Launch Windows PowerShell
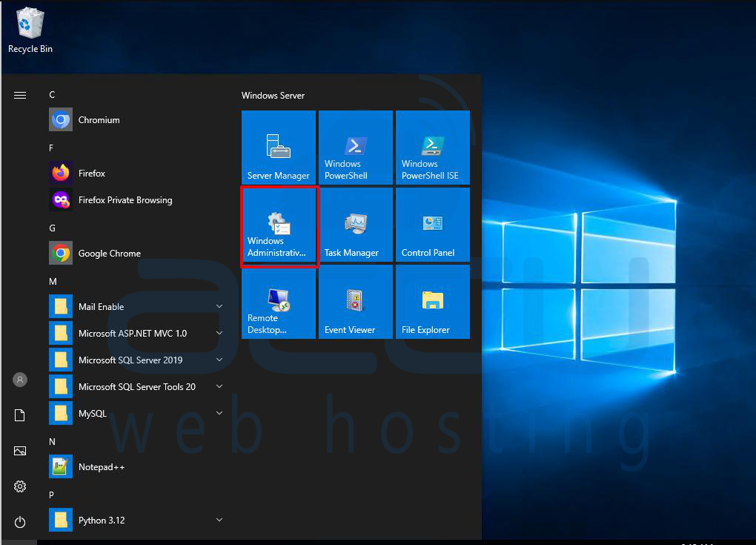 point(355,147)
